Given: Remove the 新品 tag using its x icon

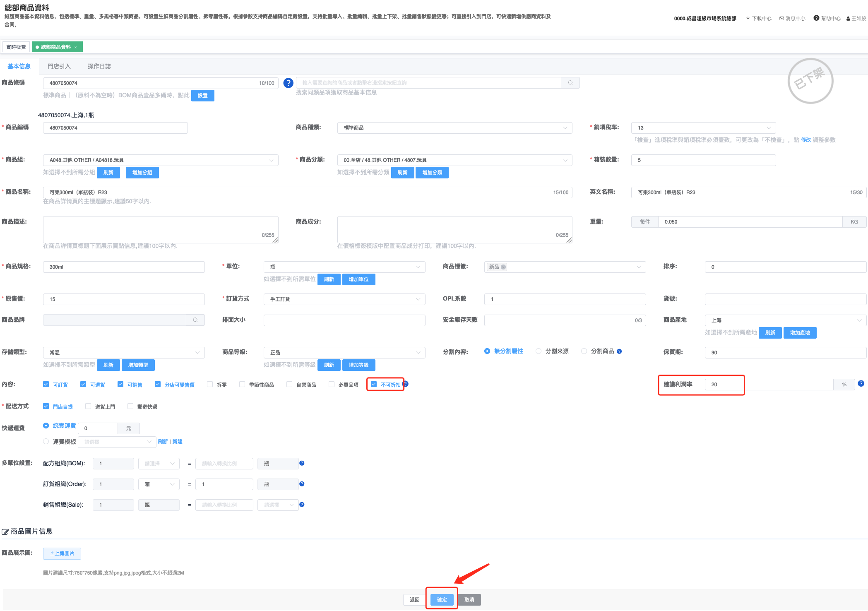Looking at the screenshot, I should [x=503, y=267].
